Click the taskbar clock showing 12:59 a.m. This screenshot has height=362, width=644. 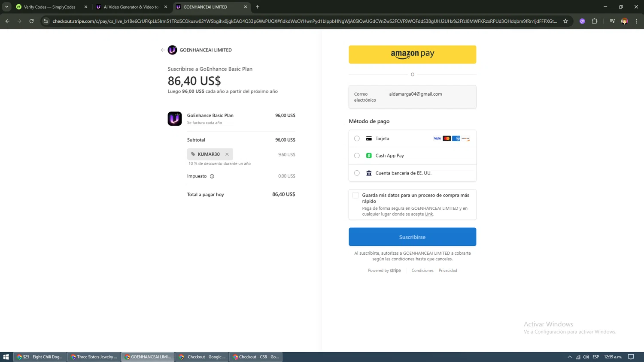(613, 357)
